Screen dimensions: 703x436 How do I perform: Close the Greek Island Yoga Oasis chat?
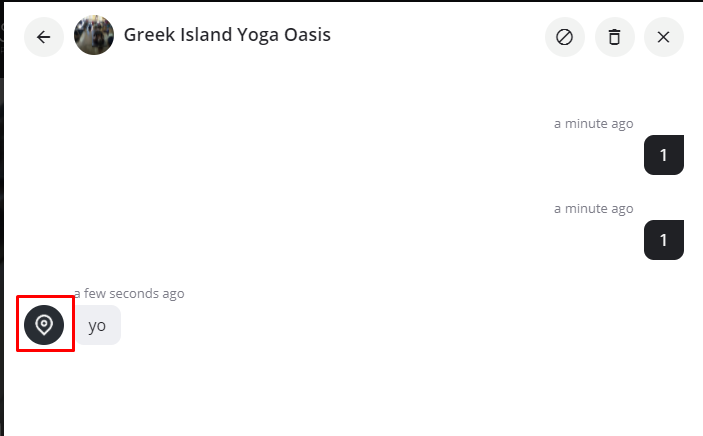click(x=663, y=37)
